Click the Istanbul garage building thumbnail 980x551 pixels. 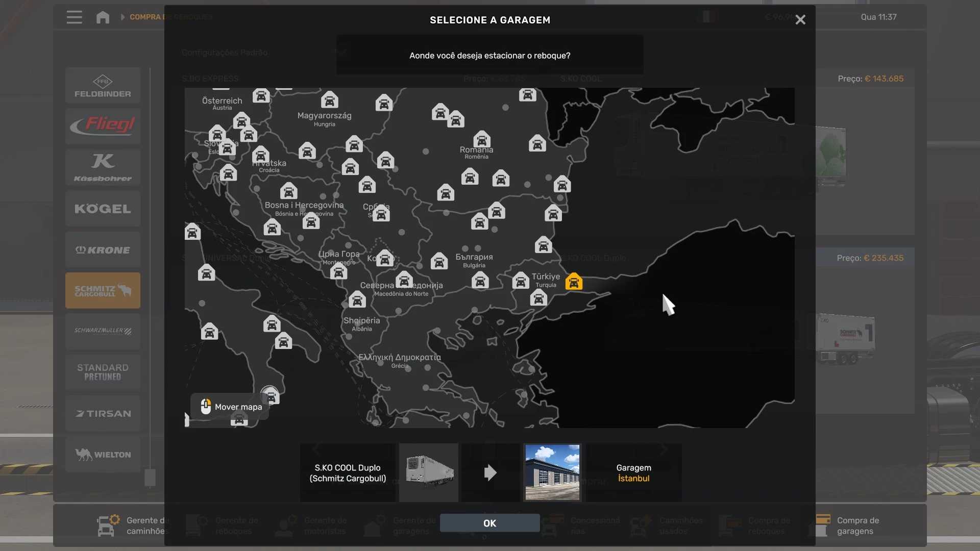(x=552, y=472)
